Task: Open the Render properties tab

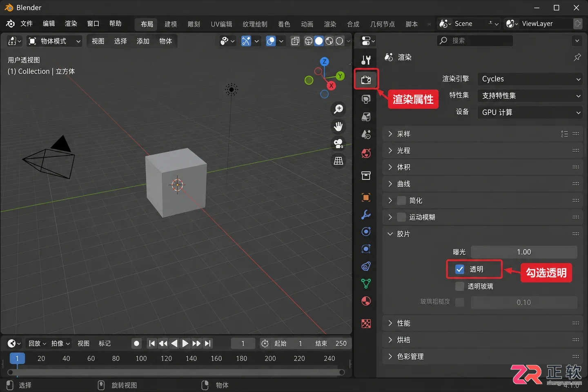Action: coord(366,80)
